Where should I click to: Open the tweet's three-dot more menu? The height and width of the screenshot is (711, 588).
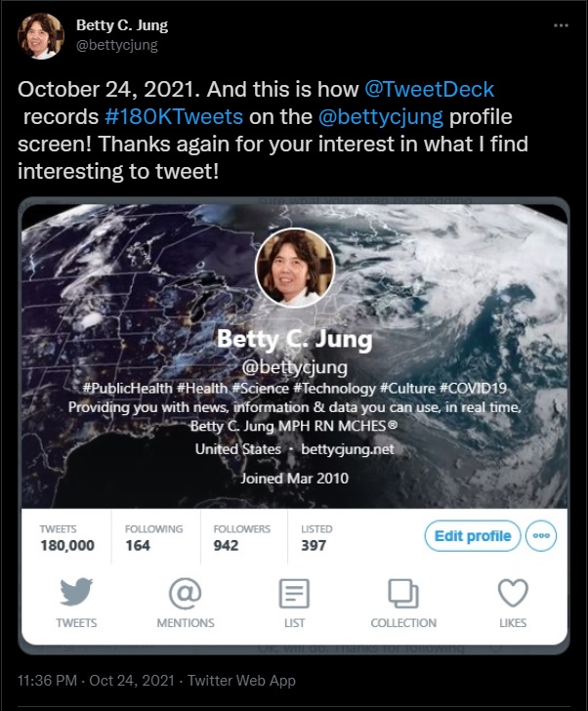pyautogui.click(x=560, y=25)
